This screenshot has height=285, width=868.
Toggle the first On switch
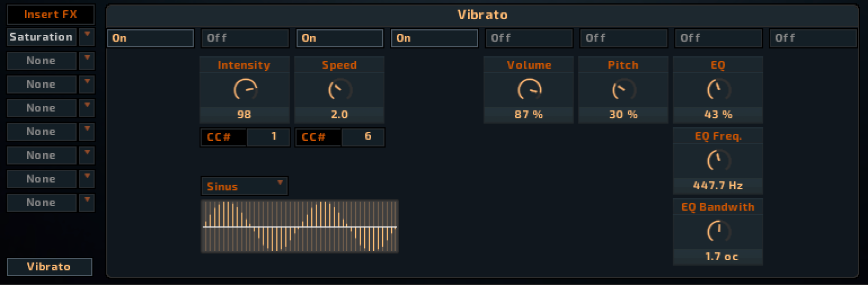tap(150, 38)
